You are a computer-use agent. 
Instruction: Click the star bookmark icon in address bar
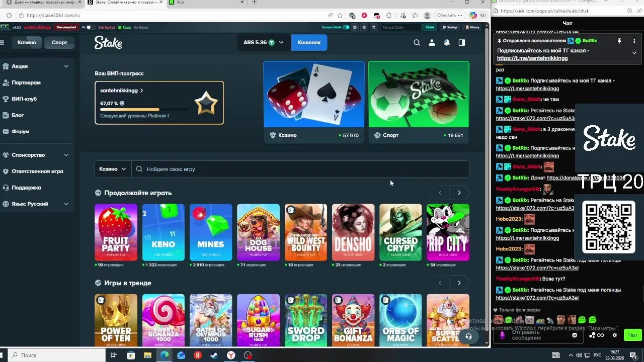pyautogui.click(x=340, y=16)
